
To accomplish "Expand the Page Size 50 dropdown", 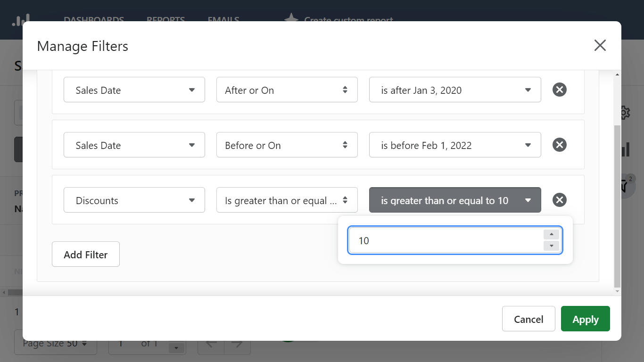I will [55, 343].
